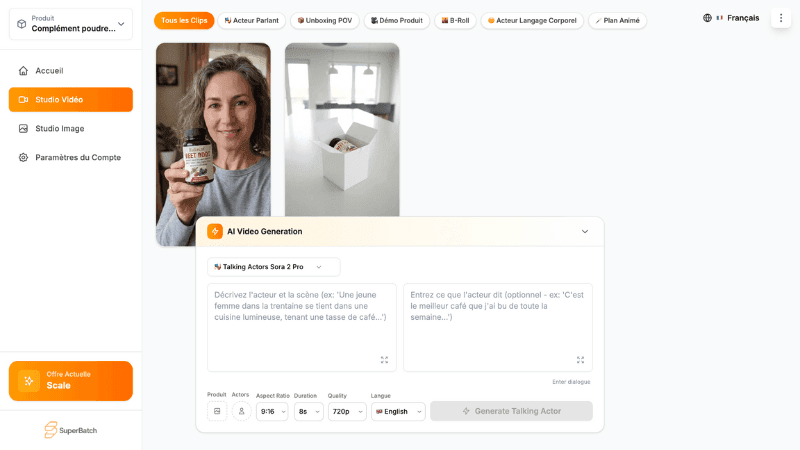800x450 pixels.
Task: Open the Talking Actors Sora 2 Pro dropdown
Action: click(x=273, y=267)
